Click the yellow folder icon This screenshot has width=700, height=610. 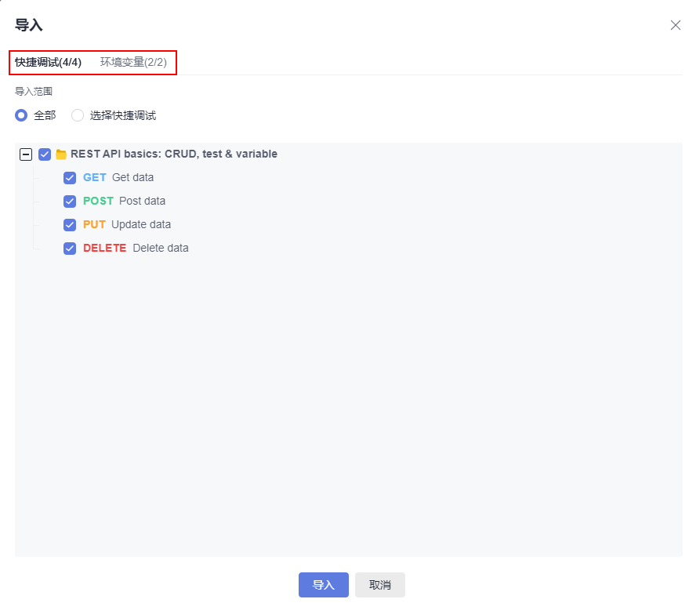click(61, 154)
